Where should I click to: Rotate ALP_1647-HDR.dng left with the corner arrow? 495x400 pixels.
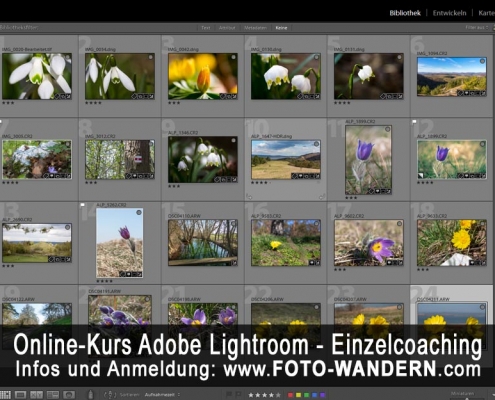click(x=249, y=197)
